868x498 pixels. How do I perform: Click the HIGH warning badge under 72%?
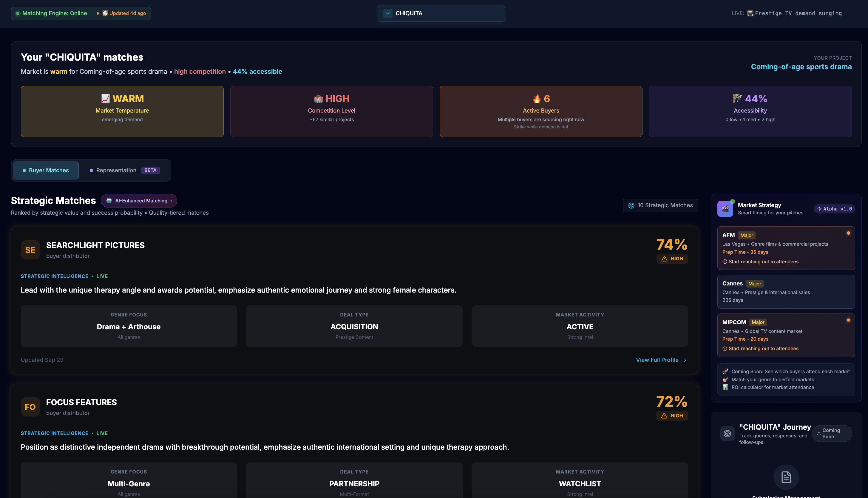click(x=672, y=416)
